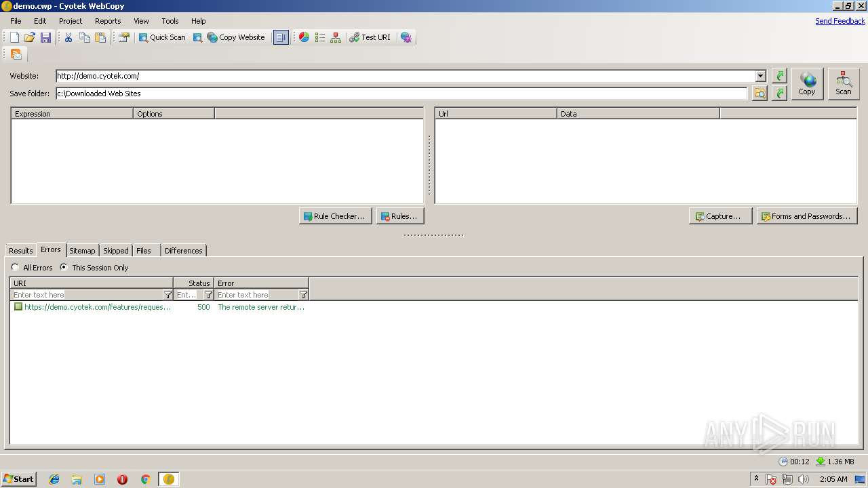This screenshot has height=488, width=868.
Task: Open Forms and Passwords dialog
Action: click(807, 216)
